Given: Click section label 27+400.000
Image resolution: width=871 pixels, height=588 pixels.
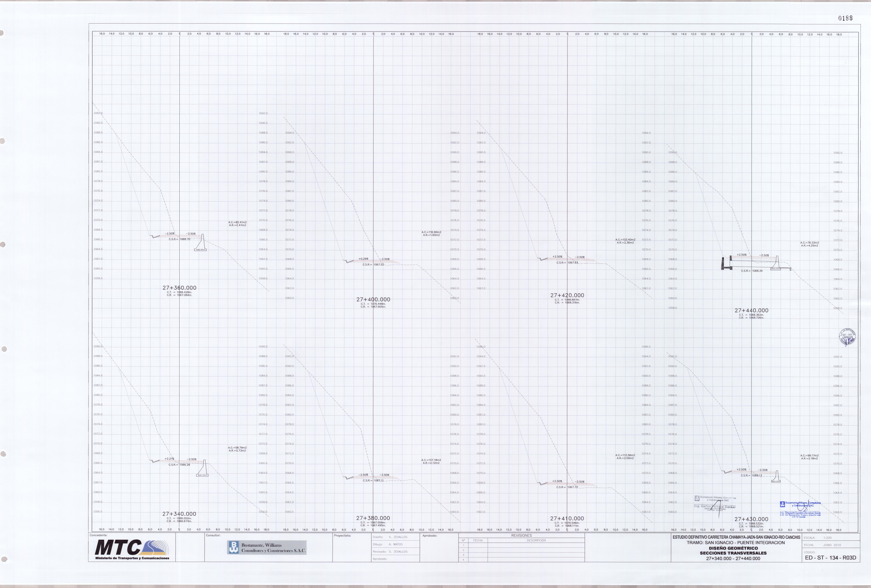Looking at the screenshot, I should (373, 299).
